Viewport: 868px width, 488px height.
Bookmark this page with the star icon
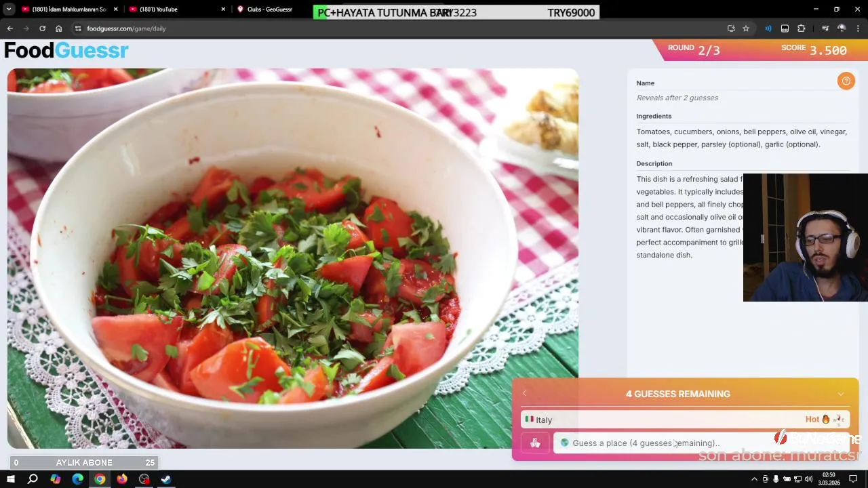click(746, 28)
